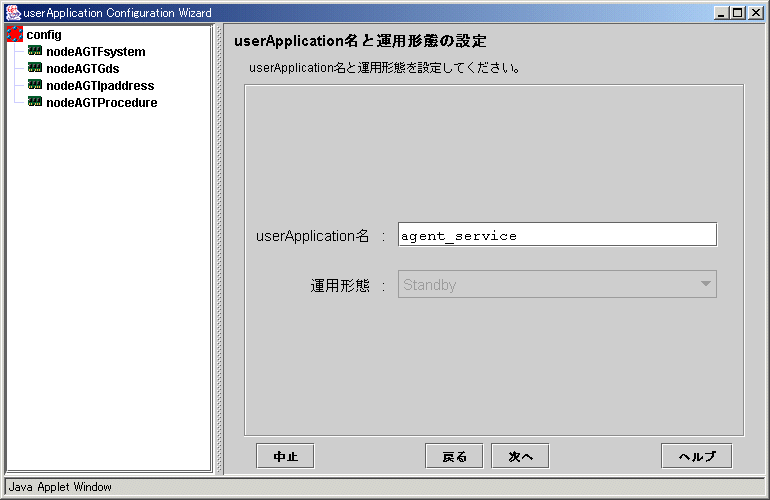
Task: Click the 次へ next button
Action: tap(520, 456)
